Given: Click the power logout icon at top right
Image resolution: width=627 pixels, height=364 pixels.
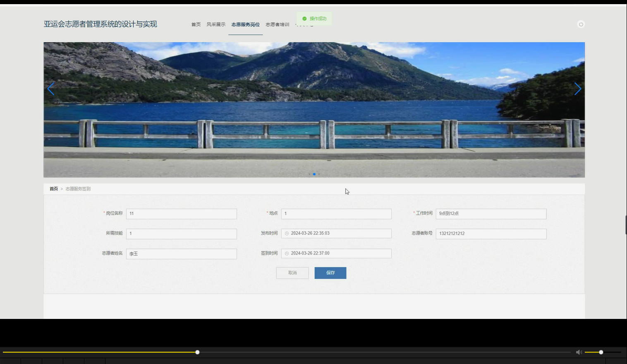Looking at the screenshot, I should (581, 24).
